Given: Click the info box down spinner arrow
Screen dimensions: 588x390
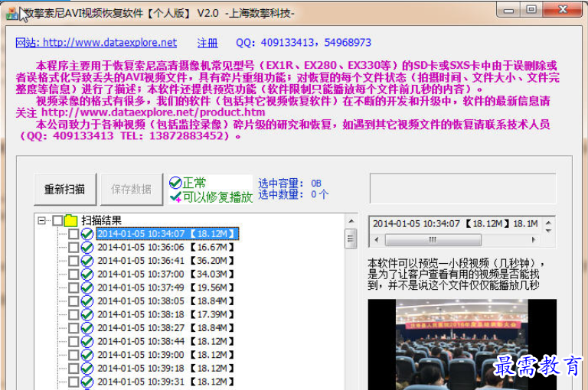Looking at the screenshot, I should click(548, 230).
